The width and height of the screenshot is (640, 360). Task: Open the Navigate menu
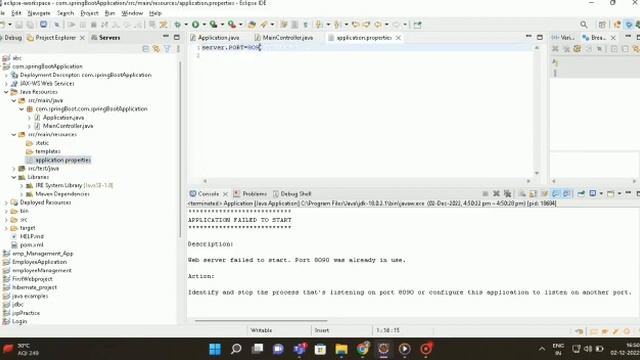click(39, 13)
